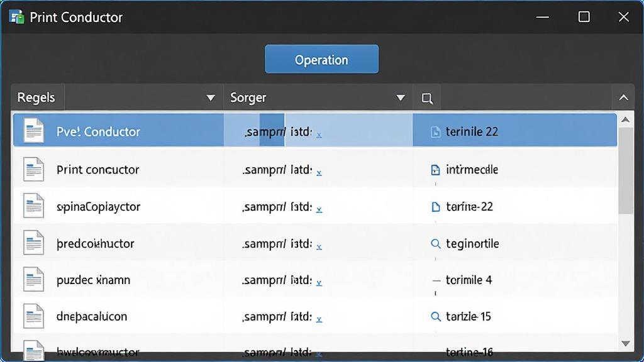Click the scrollbar down arrow
This screenshot has height=362, width=644.
click(x=626, y=344)
